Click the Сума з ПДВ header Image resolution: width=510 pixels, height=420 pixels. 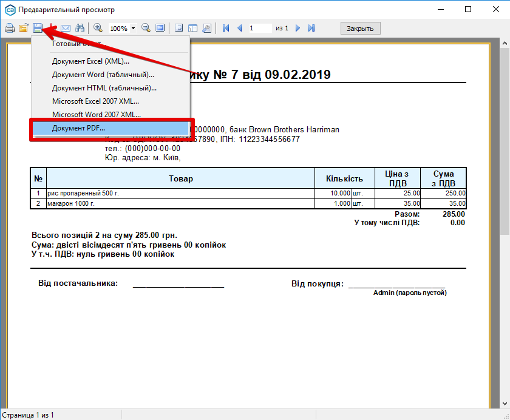click(x=443, y=178)
